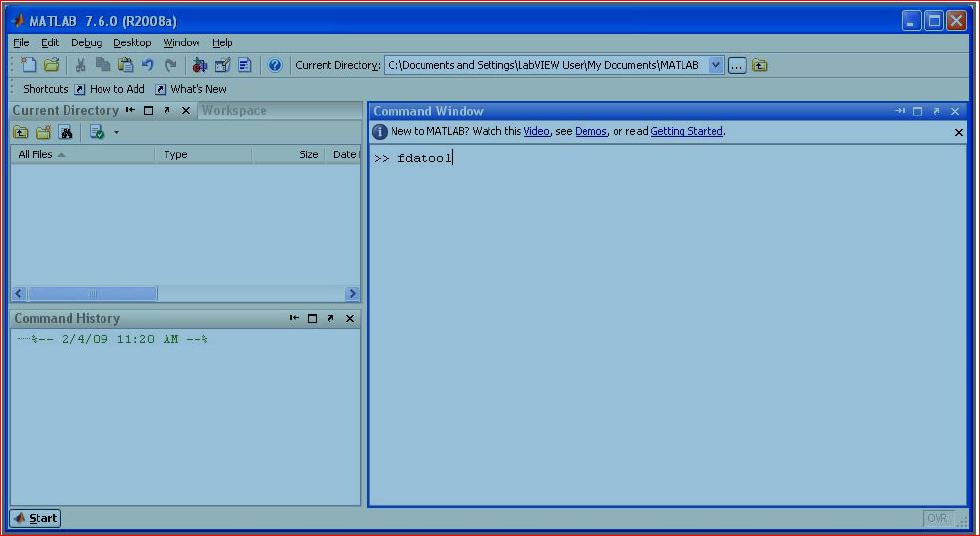980x536 pixels.
Task: Undock the Command History panel
Action: 331,318
